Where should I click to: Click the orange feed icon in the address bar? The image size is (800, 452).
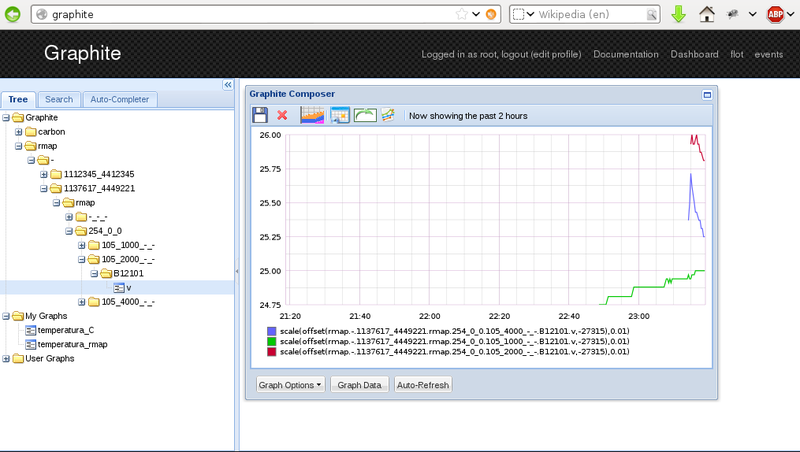coord(491,14)
